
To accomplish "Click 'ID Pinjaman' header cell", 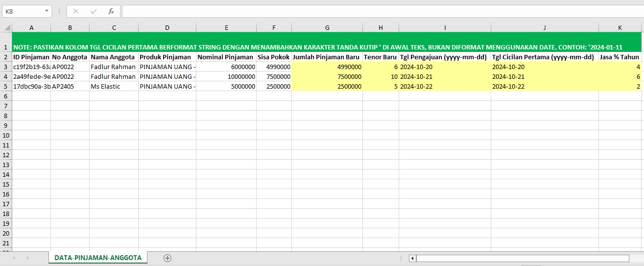I will click(31, 57).
